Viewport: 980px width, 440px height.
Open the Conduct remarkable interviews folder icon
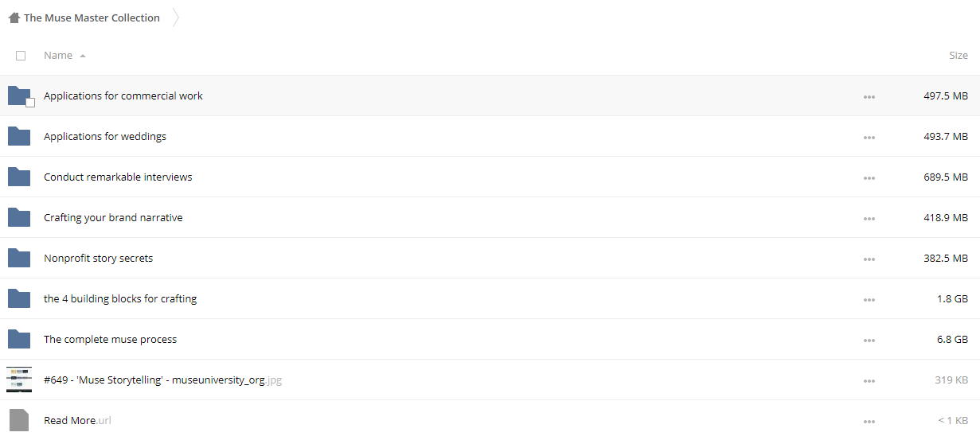18,177
